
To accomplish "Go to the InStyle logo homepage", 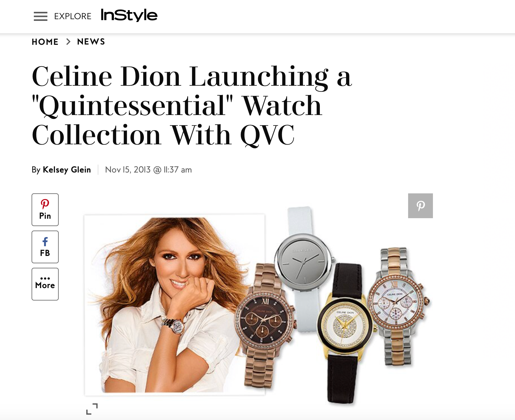I will coord(129,15).
